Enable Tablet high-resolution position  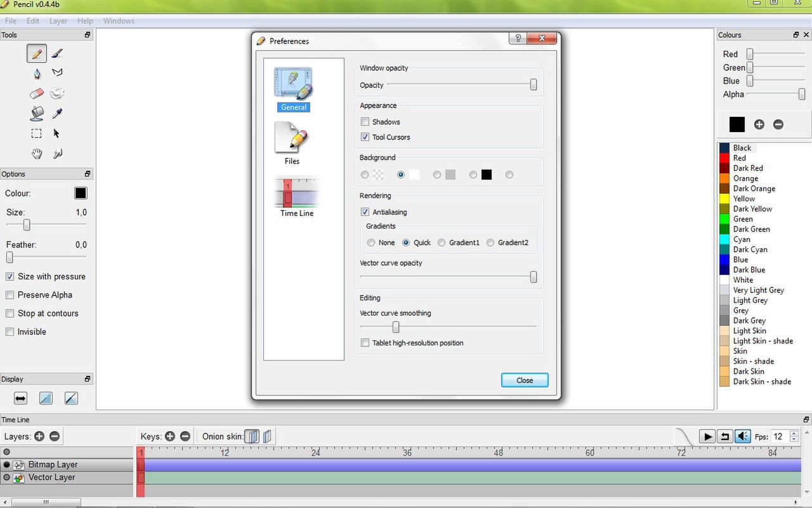point(365,343)
